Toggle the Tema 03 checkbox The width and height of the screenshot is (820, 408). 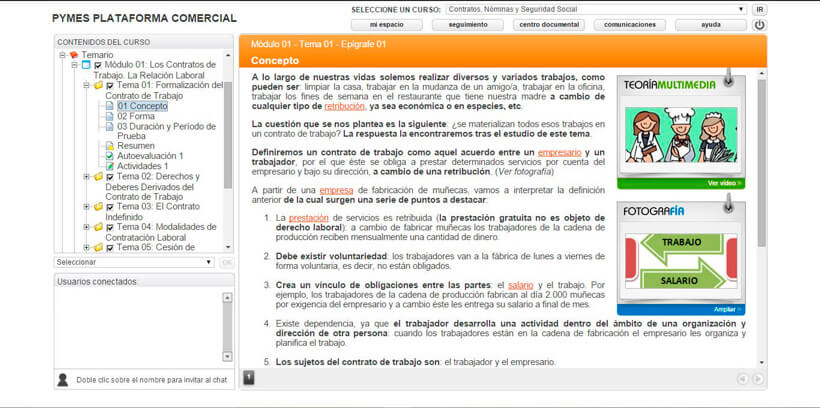110,207
